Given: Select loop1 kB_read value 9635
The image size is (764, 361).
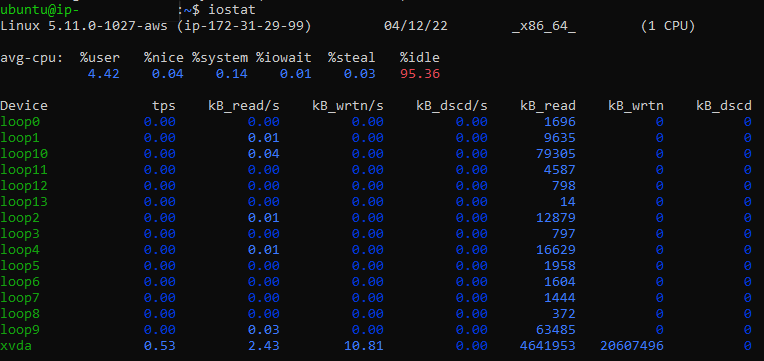Looking at the screenshot, I should [560, 138].
